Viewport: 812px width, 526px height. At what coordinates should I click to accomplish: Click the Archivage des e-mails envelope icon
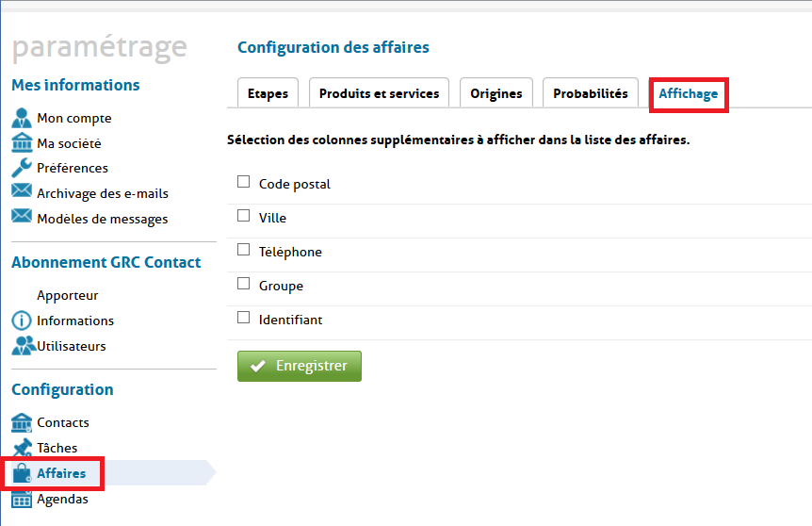22,192
